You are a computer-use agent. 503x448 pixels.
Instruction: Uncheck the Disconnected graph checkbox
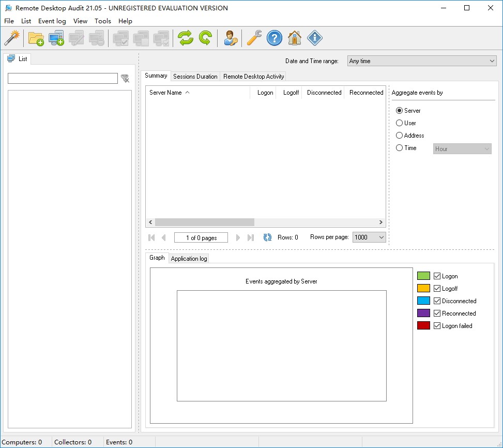[x=437, y=301]
